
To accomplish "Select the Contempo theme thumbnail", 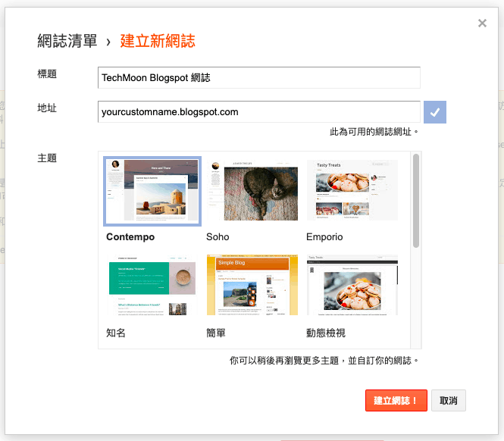I will coord(152,191).
